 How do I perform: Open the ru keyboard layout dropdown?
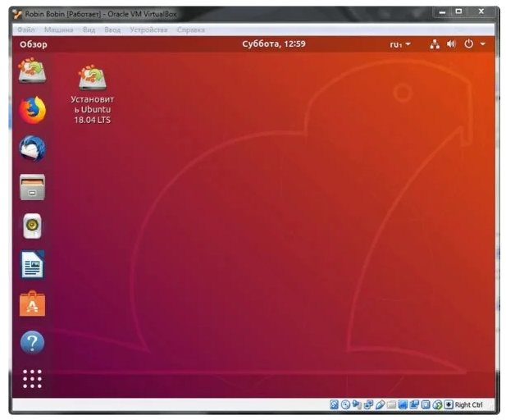click(400, 44)
